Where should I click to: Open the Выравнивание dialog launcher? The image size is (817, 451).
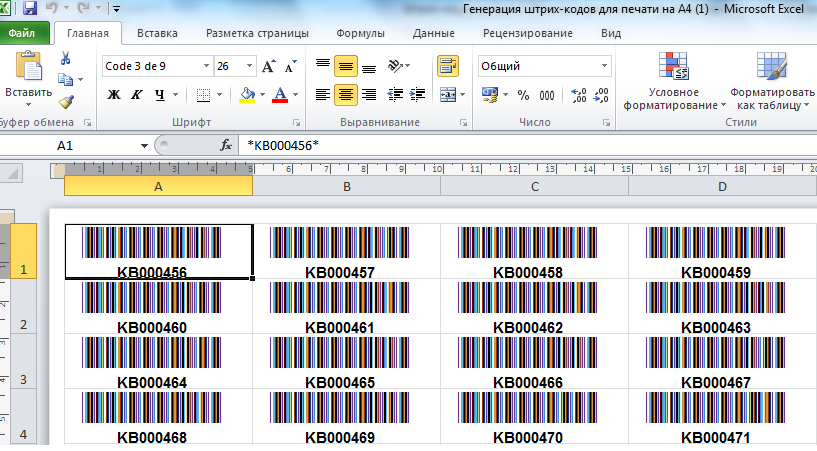pyautogui.click(x=463, y=123)
